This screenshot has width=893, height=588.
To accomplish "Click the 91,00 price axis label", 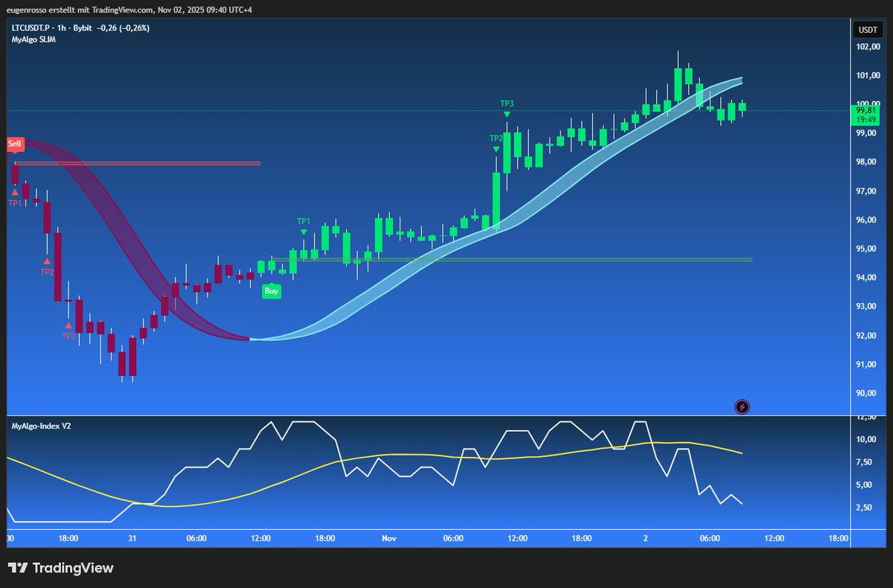I will [867, 365].
